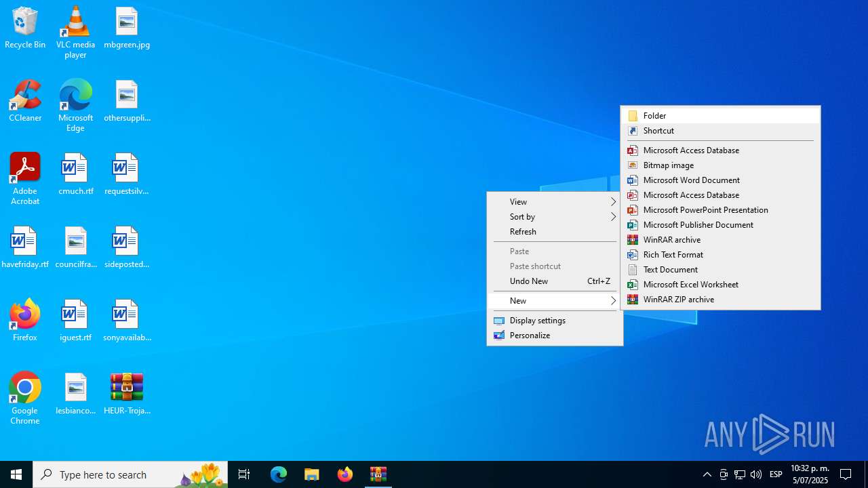
Task: Open Task View from the taskbar
Action: 244,474
